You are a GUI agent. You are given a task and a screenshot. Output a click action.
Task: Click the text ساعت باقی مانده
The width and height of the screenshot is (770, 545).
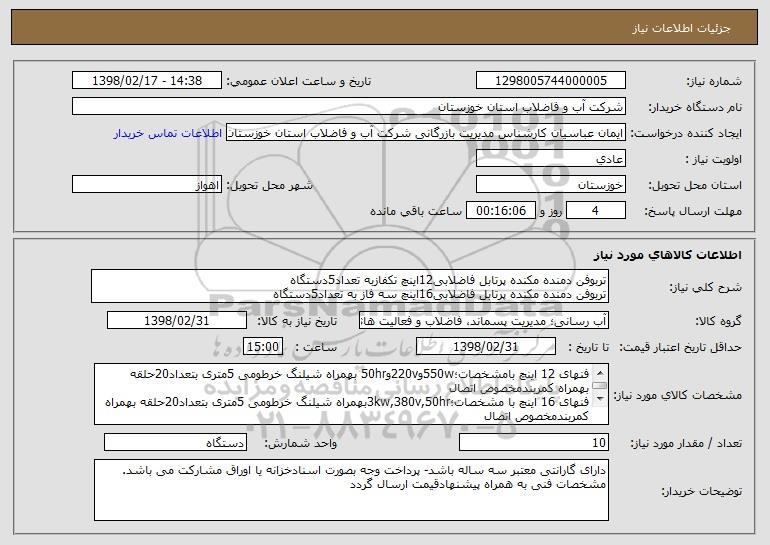(416, 211)
